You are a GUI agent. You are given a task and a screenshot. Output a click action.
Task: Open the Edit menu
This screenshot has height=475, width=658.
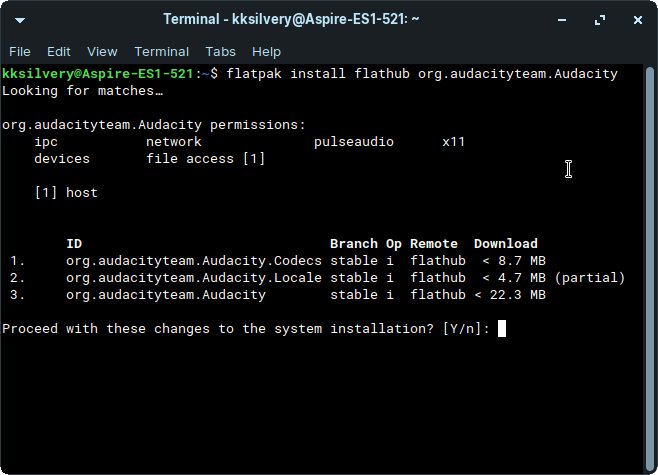[x=59, y=51]
